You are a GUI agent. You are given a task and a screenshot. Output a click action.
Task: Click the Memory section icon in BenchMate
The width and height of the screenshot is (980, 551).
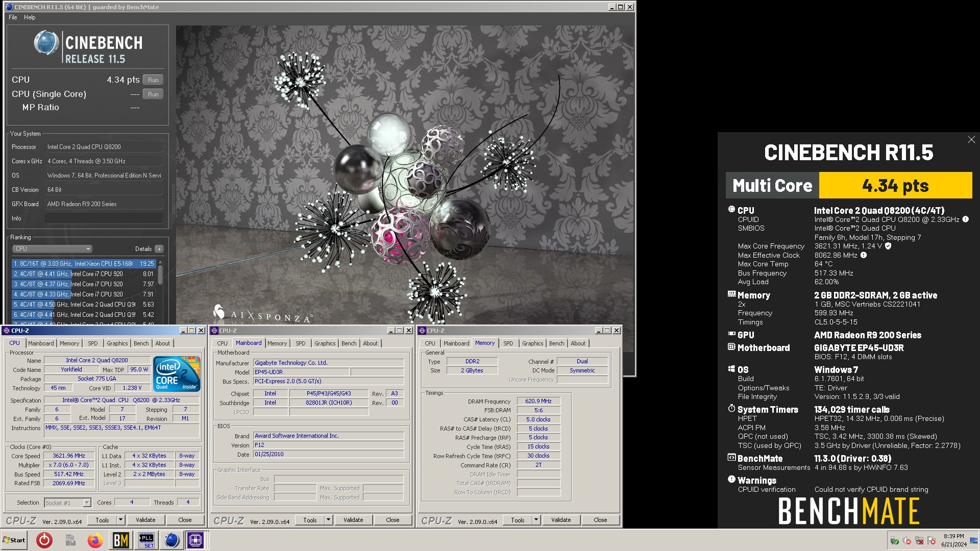tap(731, 294)
